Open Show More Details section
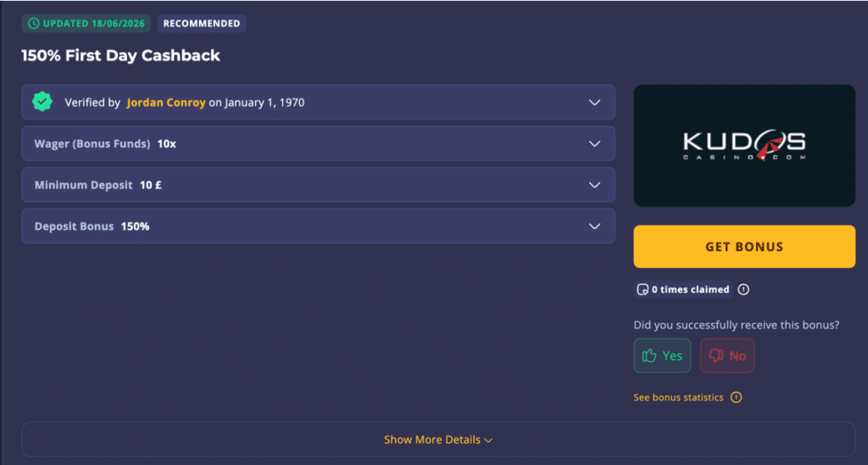Image resolution: width=868 pixels, height=465 pixels. pyautogui.click(x=438, y=440)
